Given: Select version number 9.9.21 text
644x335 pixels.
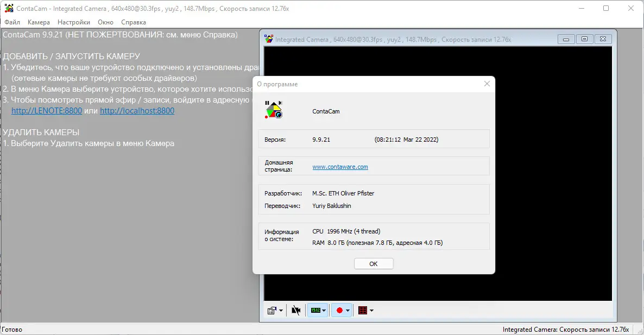Looking at the screenshot, I should click(321, 140).
